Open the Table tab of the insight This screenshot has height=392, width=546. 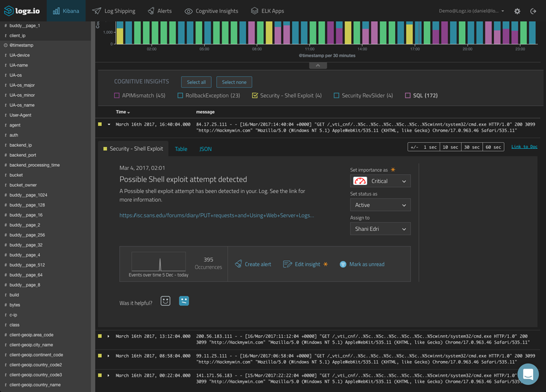pyautogui.click(x=181, y=149)
